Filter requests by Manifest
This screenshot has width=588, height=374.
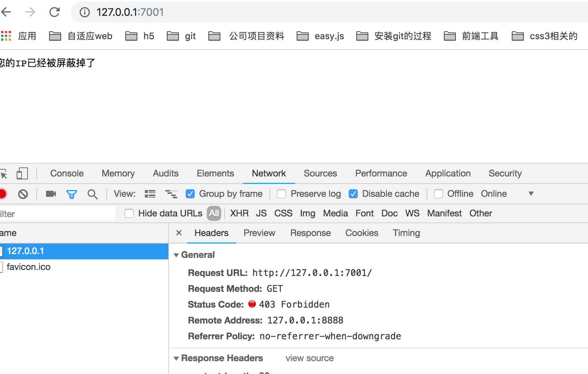pyautogui.click(x=444, y=213)
